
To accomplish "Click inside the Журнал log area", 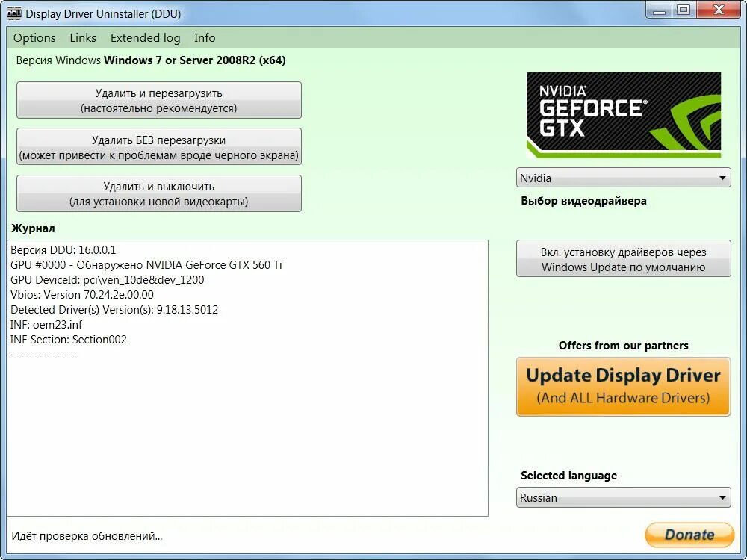I will point(247,411).
